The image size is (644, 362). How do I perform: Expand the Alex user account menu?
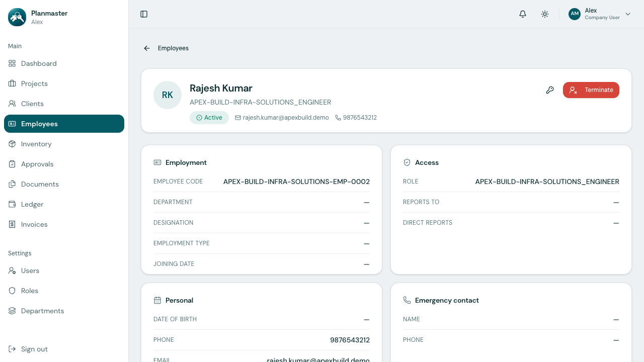[600, 14]
